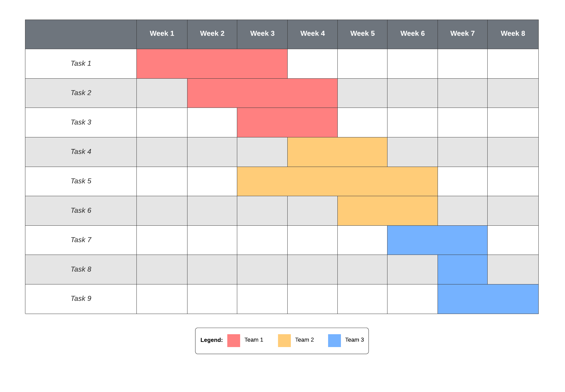Select the red Task 3 bar
Viewport: 565px width, 392px height.
(287, 122)
